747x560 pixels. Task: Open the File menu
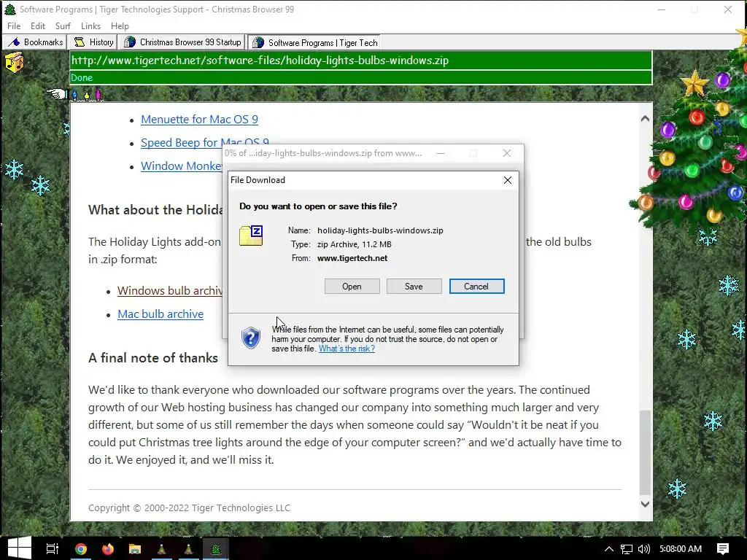click(14, 26)
